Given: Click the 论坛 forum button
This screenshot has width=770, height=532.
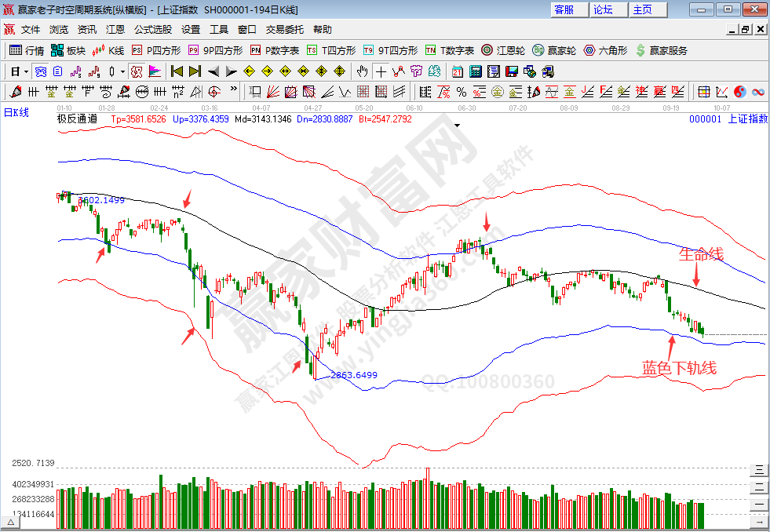Looking at the screenshot, I should (603, 9).
